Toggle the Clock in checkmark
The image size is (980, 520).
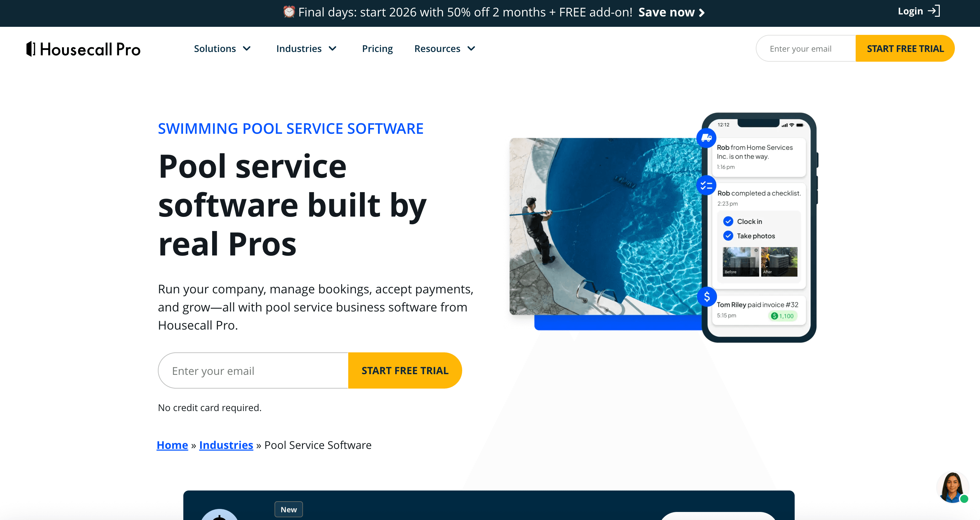pos(728,221)
